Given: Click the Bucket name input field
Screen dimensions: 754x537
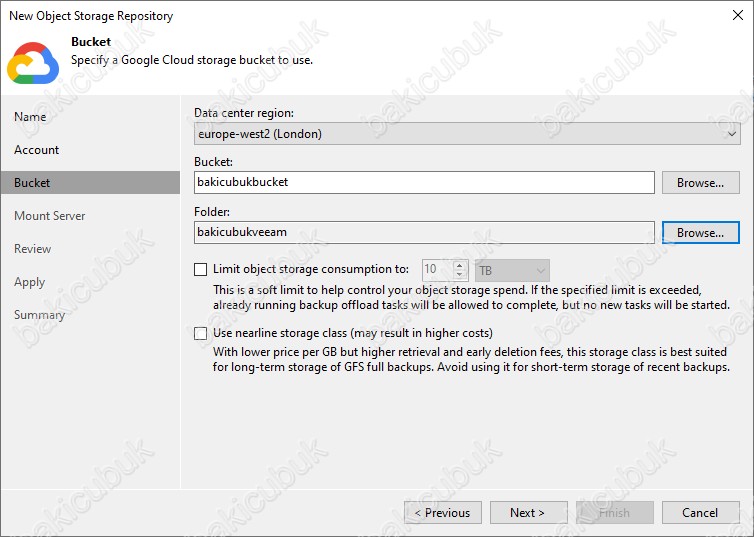Looking at the screenshot, I should 424,183.
